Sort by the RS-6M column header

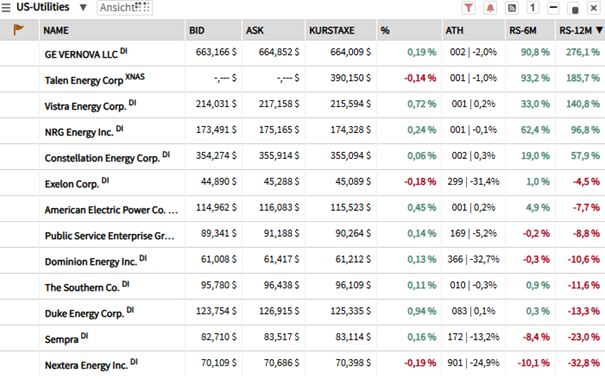523,30
